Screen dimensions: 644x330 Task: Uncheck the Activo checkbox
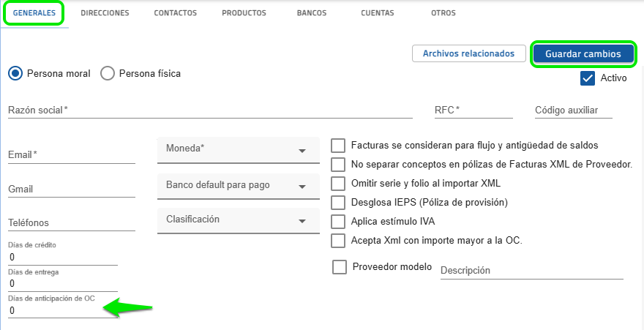(x=588, y=78)
